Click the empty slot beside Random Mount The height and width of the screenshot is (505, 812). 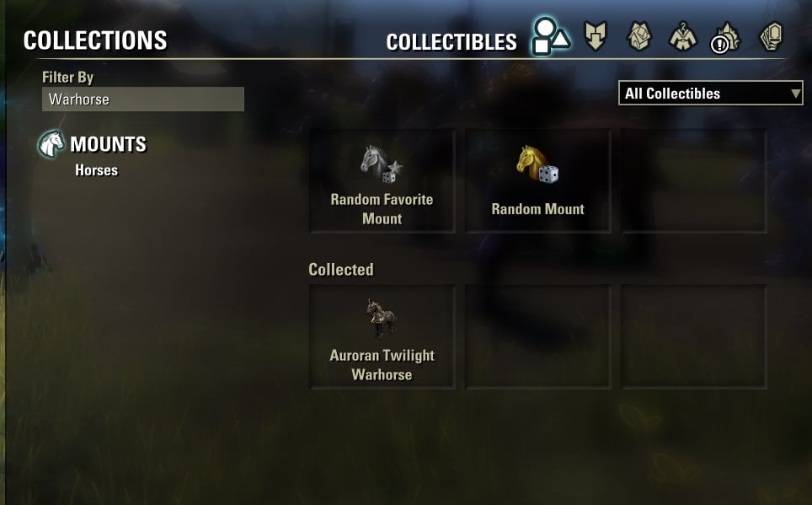694,181
